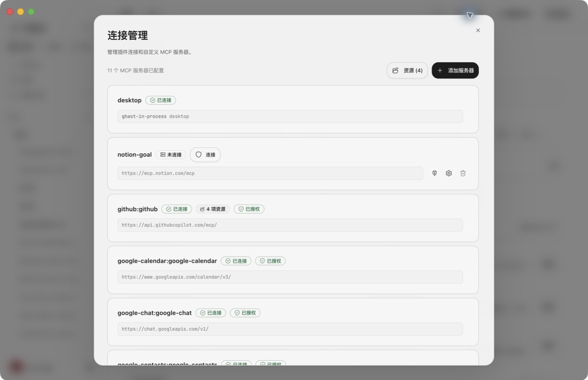Click the https://mcp.notion.com/mcp URL field
Screen dimensions: 588x380
pyautogui.click(x=270, y=173)
